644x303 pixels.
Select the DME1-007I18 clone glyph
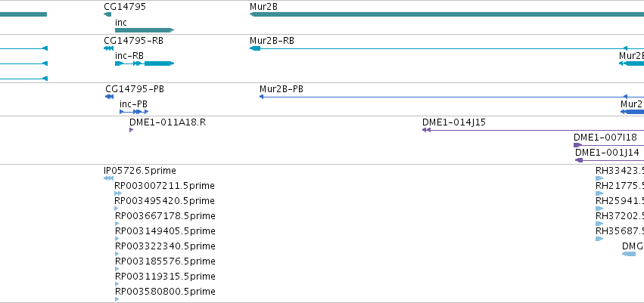(578, 145)
